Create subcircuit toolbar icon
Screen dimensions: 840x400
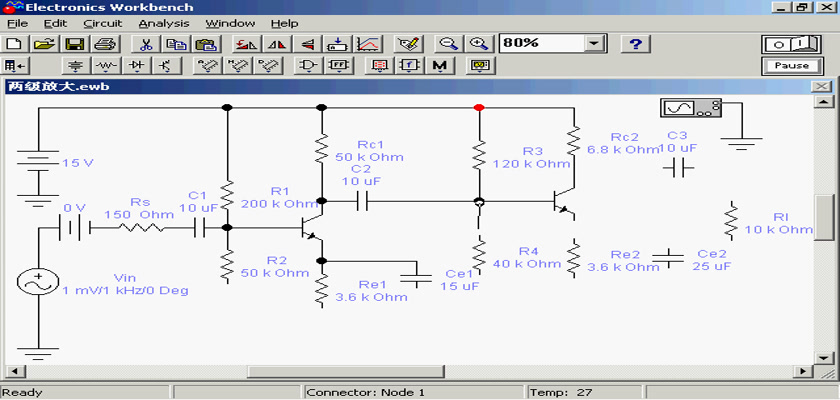tap(337, 44)
